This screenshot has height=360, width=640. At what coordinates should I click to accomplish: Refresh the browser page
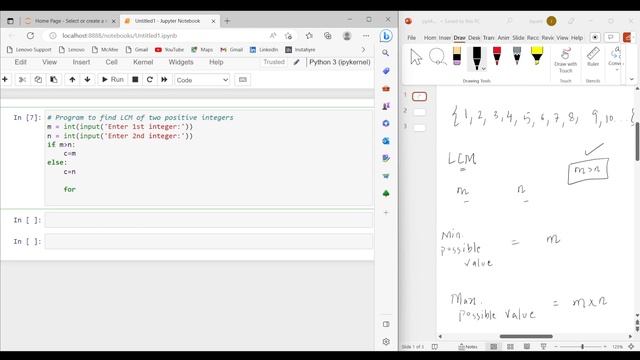coord(30,36)
